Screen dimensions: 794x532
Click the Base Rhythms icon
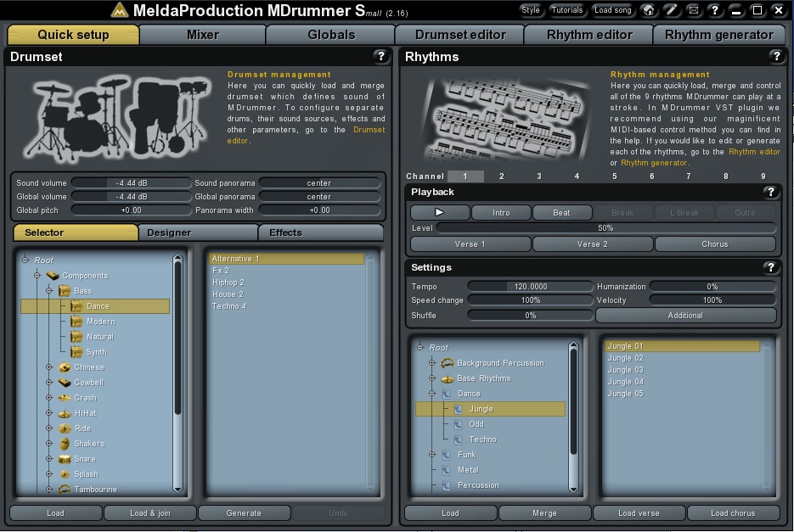(x=448, y=378)
